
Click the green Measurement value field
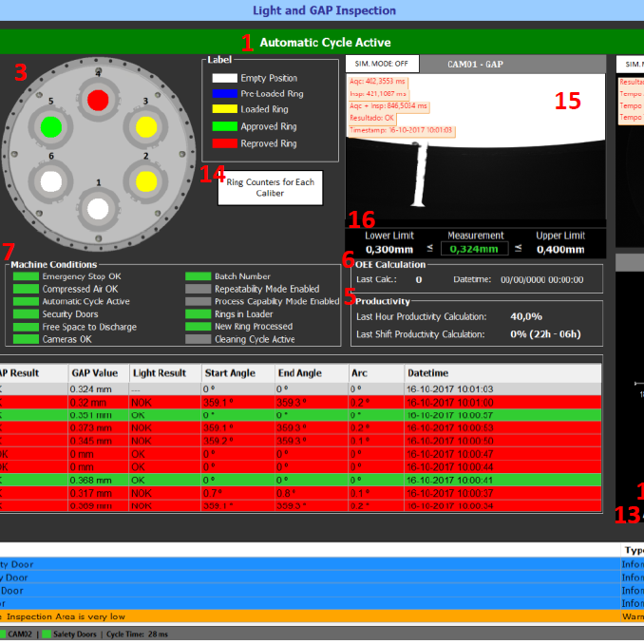475,250
